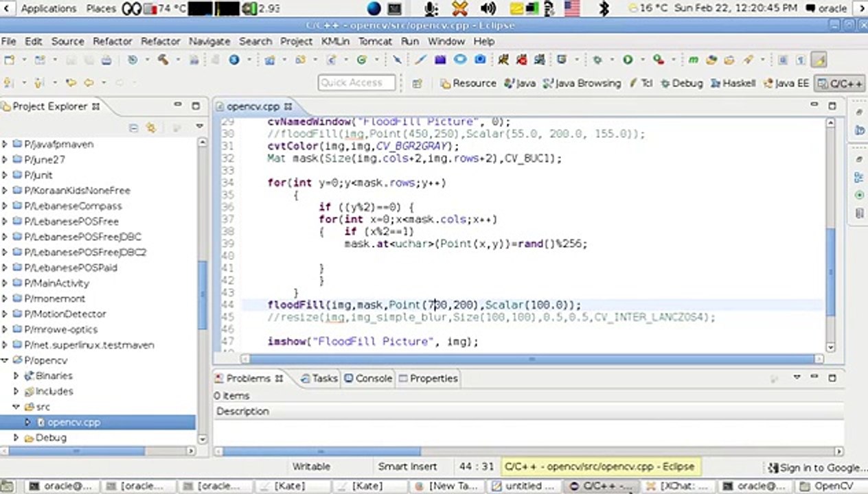Click Collapse All in Project Explorer

point(133,128)
